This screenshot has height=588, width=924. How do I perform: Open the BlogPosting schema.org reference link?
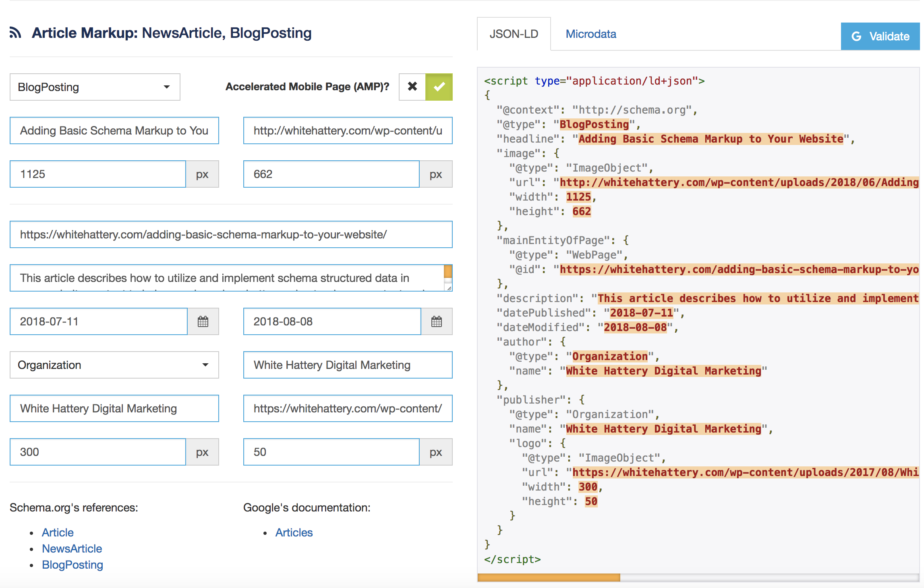[x=73, y=565]
